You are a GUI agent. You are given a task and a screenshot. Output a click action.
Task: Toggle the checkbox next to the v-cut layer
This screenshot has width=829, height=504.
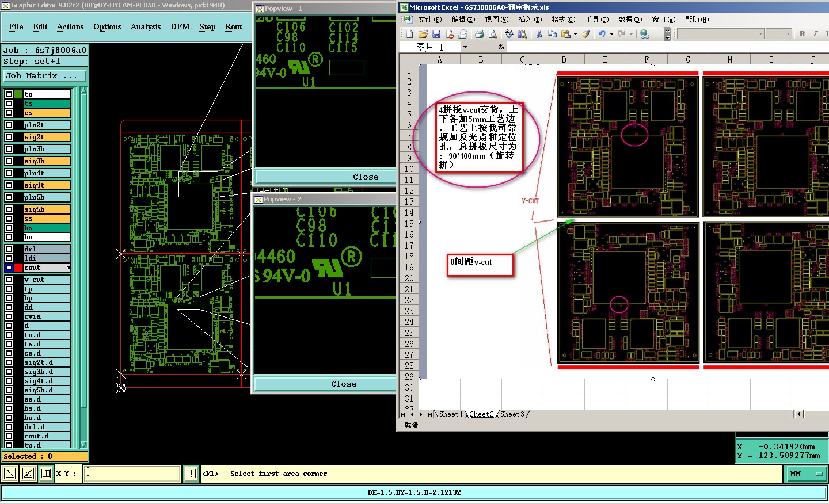click(9, 280)
